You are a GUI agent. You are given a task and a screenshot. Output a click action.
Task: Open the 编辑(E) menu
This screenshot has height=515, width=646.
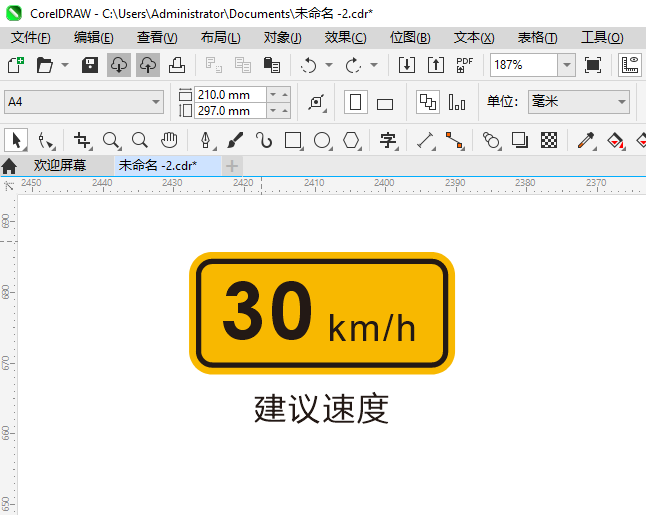pos(94,38)
